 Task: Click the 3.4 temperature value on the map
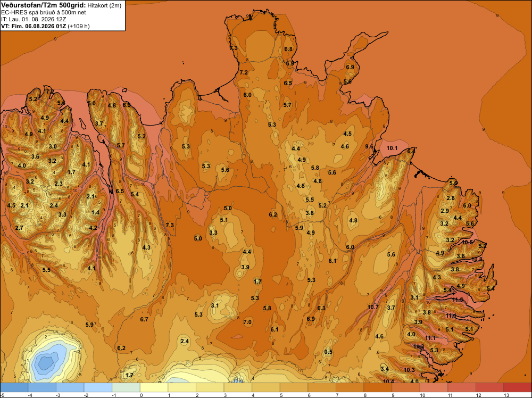385,369
